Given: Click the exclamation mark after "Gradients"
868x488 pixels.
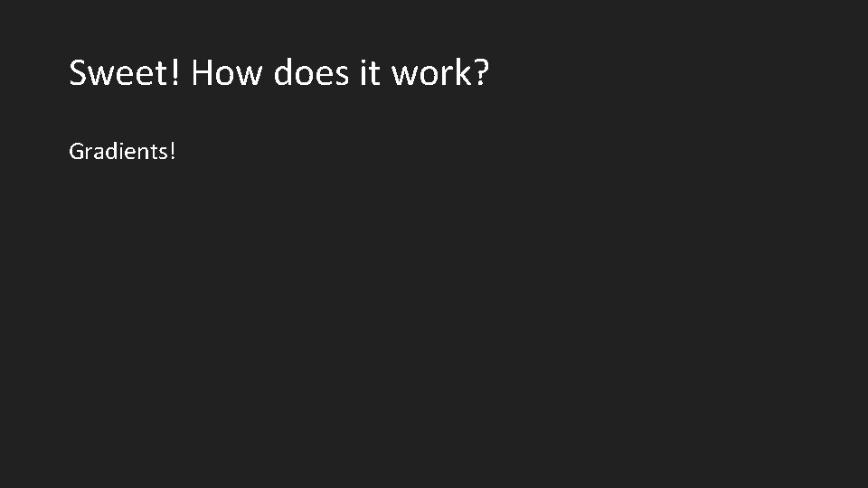Looking at the screenshot, I should point(173,151).
